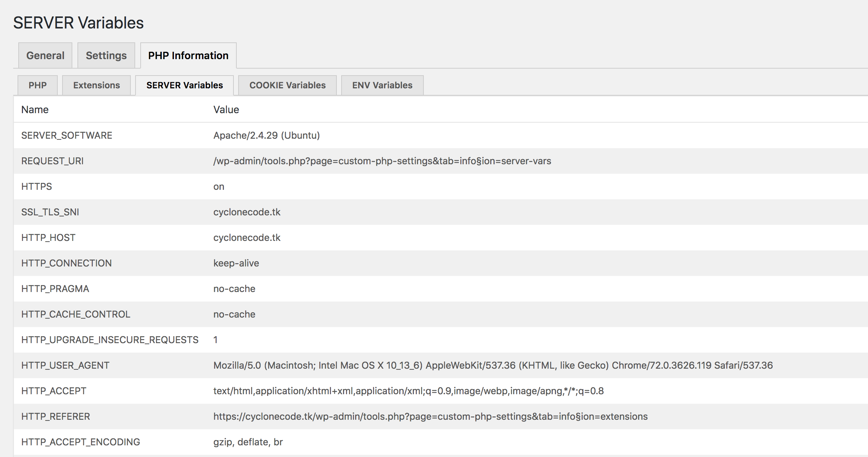Click the SERVER Variables page heading

coord(78,23)
